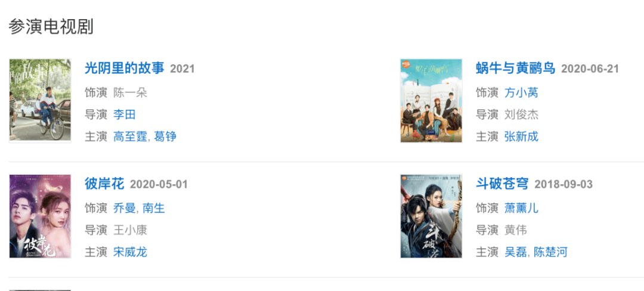This screenshot has width=644, height=291.
Task: Click director link 李田
Action: pyautogui.click(x=125, y=114)
